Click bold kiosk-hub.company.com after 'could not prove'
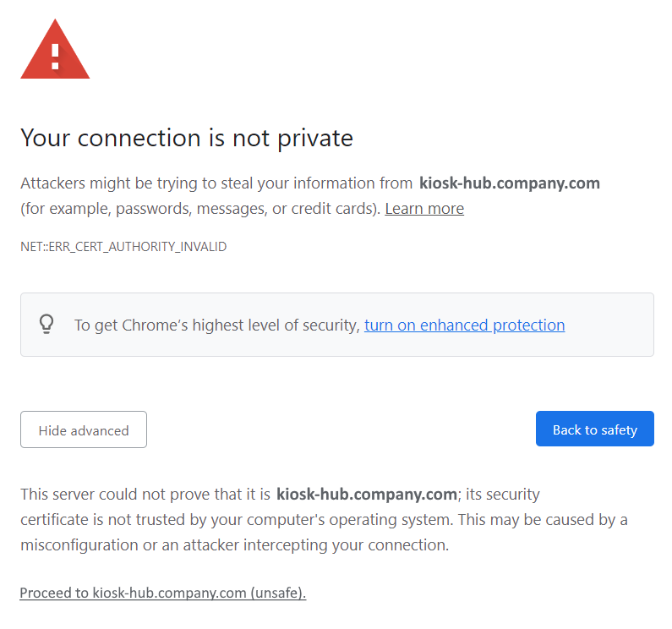Viewport: 672px width, 629px height. [366, 494]
